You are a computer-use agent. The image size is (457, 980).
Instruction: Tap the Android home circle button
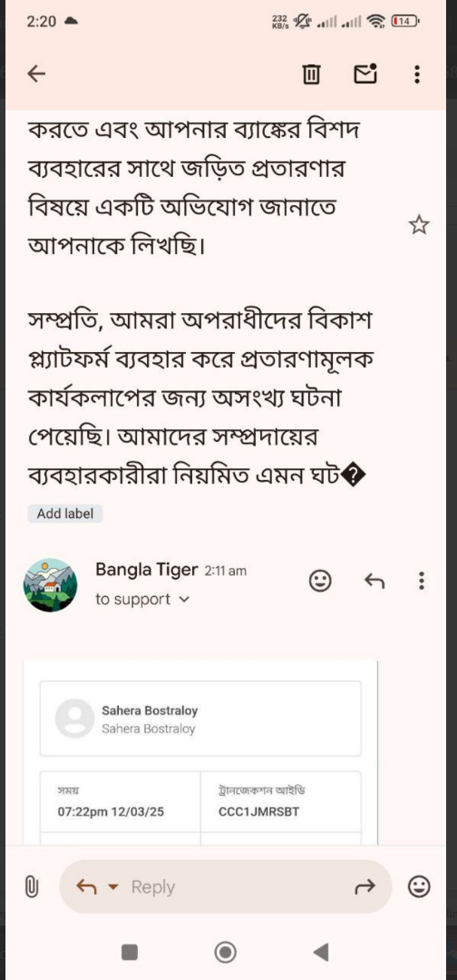pos(225,952)
